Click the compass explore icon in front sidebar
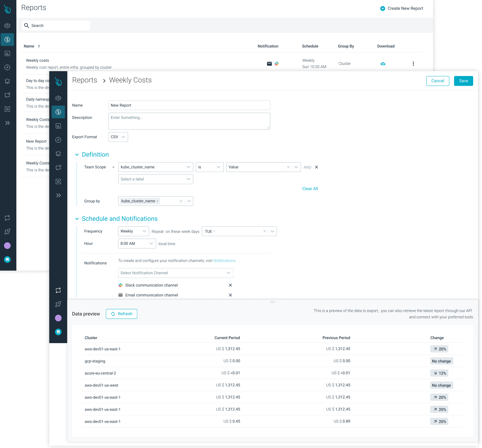 click(58, 140)
